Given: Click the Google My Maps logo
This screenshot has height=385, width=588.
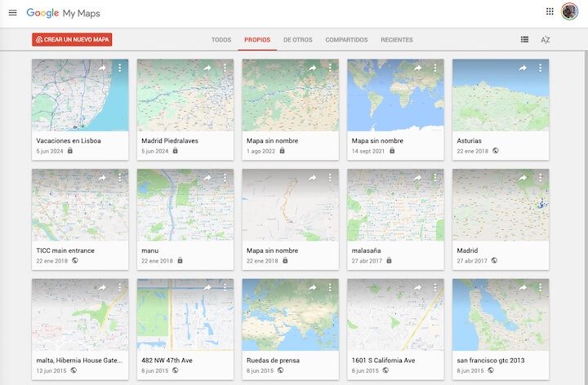Looking at the screenshot, I should pos(63,13).
